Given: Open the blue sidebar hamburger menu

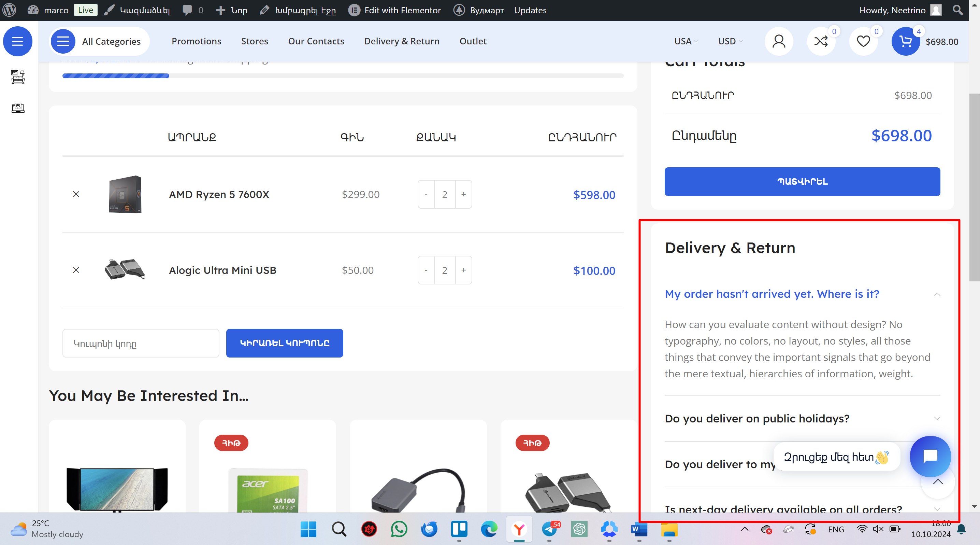Looking at the screenshot, I should pyautogui.click(x=17, y=41).
